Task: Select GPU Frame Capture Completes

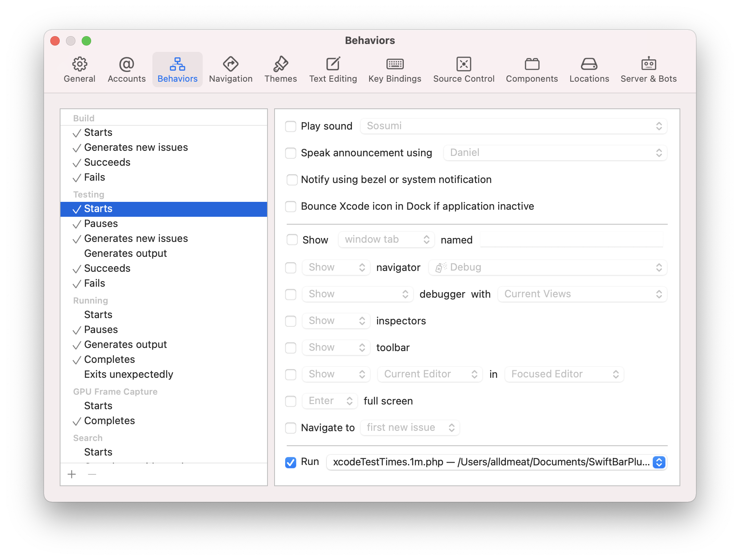Action: (x=164, y=421)
